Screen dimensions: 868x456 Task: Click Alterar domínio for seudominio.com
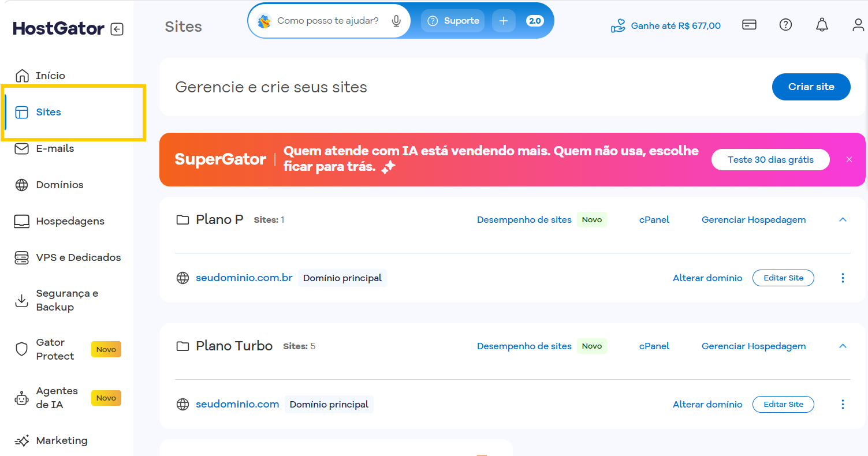click(x=707, y=405)
